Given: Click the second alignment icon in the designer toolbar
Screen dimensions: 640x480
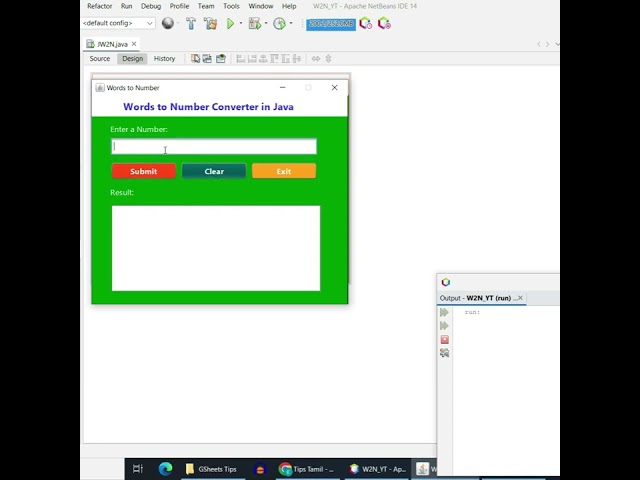Looking at the screenshot, I should tap(252, 58).
